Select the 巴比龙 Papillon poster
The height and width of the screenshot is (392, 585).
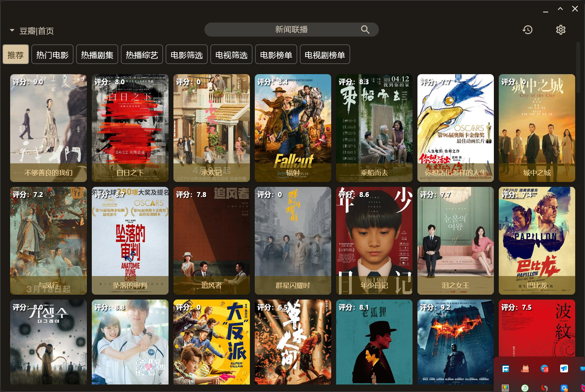[x=537, y=241]
